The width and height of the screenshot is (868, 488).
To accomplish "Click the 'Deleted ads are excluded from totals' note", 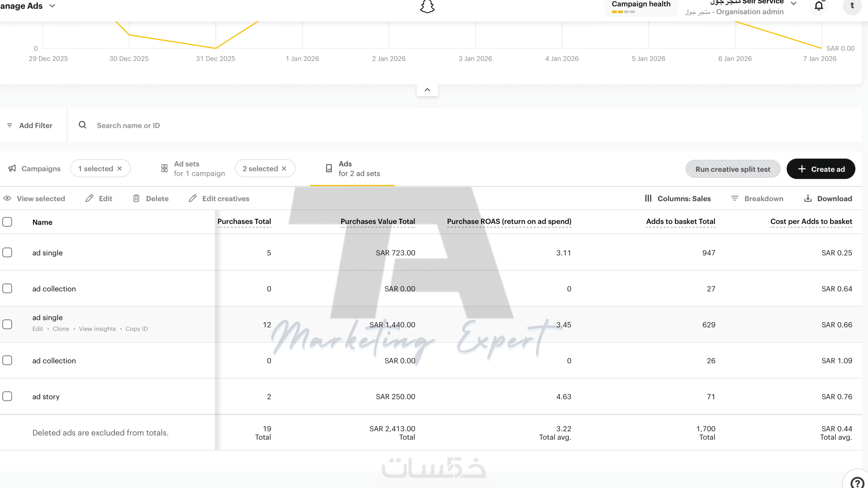I will point(100,433).
